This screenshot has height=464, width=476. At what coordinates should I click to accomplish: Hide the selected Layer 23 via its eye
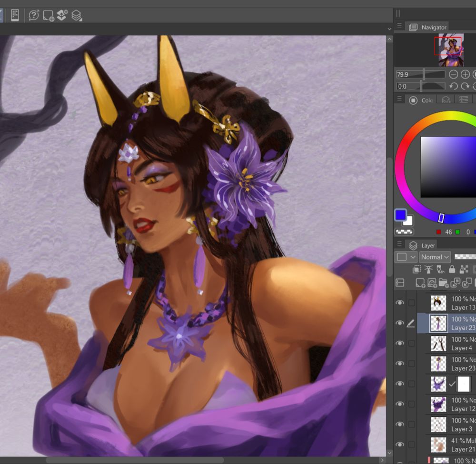coord(400,323)
